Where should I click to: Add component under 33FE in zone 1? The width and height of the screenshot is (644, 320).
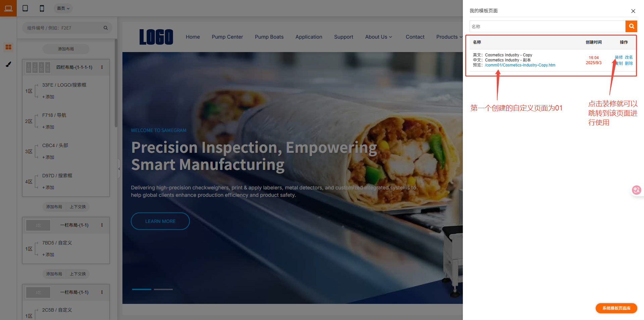pos(48,97)
